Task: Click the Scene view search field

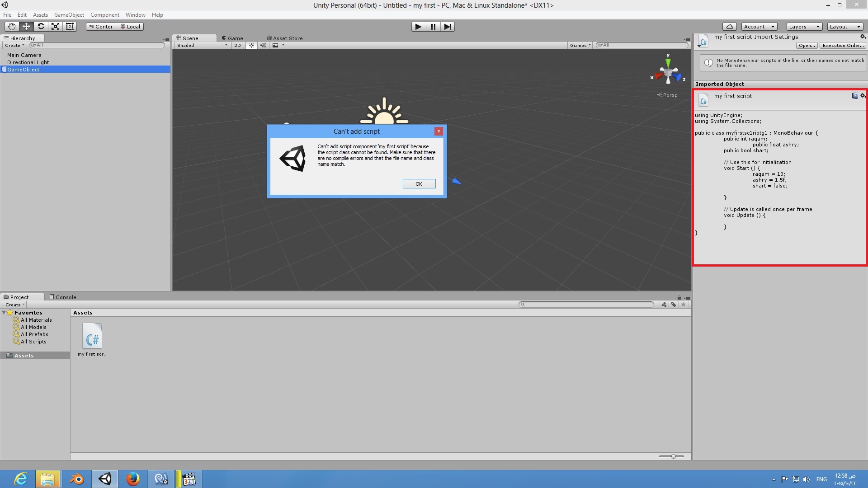Action: 642,45
